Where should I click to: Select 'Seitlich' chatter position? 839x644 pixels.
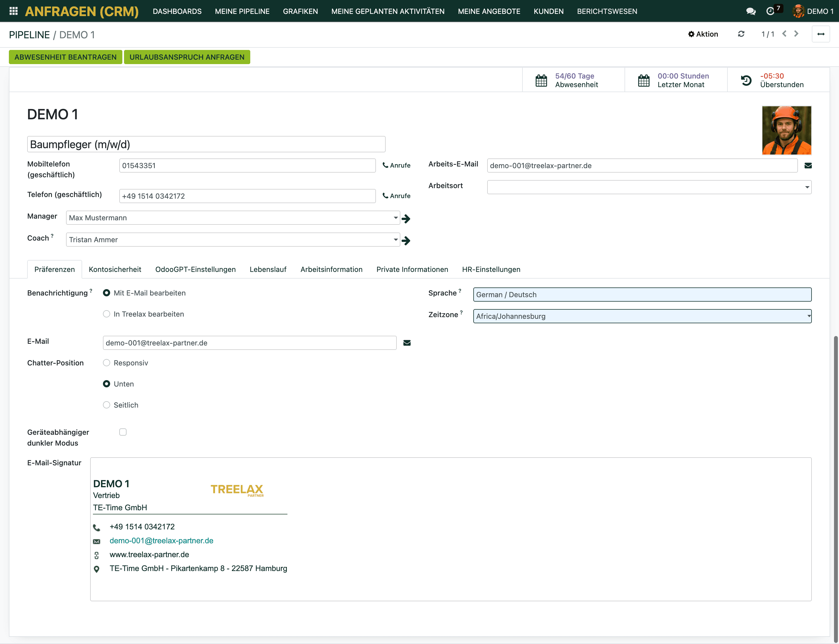coord(107,405)
